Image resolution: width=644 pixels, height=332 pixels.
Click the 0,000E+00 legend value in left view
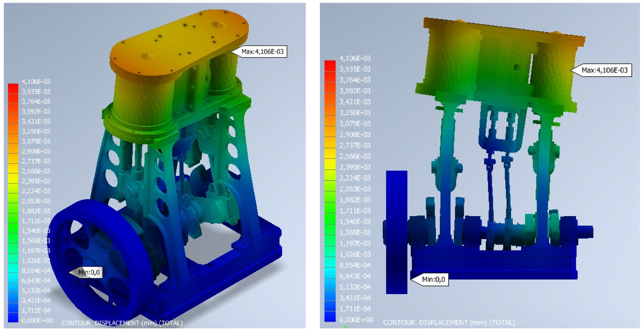coord(37,320)
